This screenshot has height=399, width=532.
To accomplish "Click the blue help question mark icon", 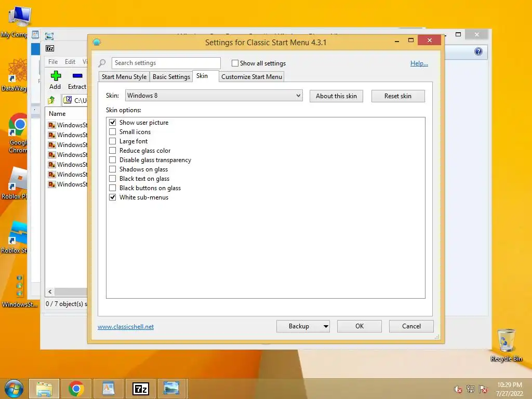I will point(478,51).
